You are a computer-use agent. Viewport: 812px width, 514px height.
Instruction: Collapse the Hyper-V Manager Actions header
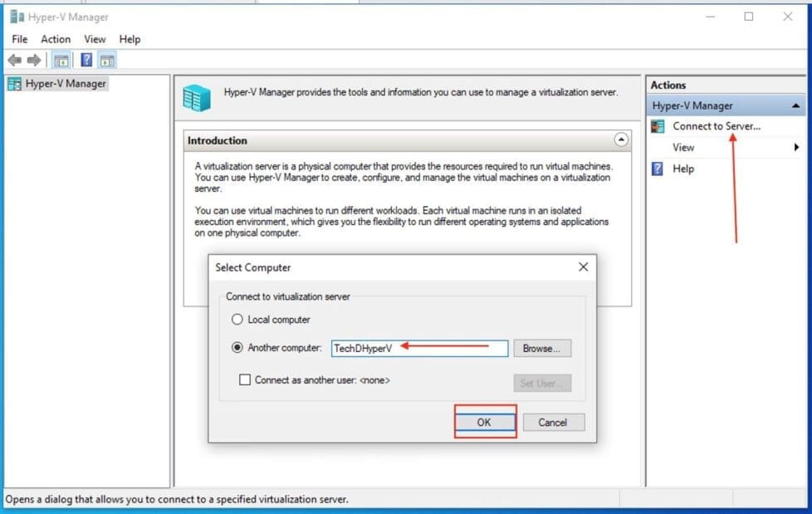click(795, 106)
